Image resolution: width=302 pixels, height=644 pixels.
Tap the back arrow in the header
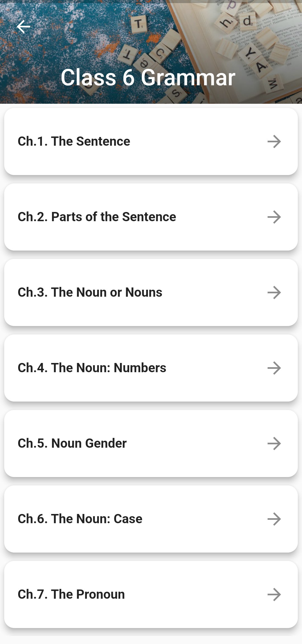pyautogui.click(x=23, y=27)
